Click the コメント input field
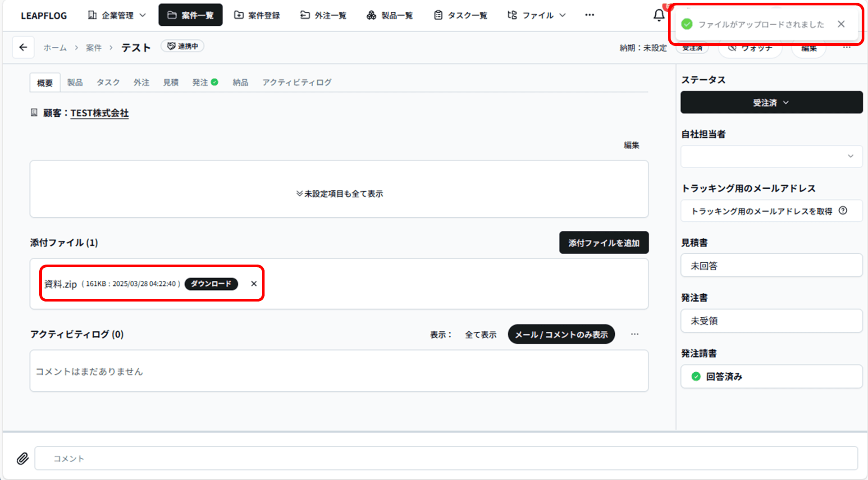Image resolution: width=868 pixels, height=480 pixels. tap(445, 458)
